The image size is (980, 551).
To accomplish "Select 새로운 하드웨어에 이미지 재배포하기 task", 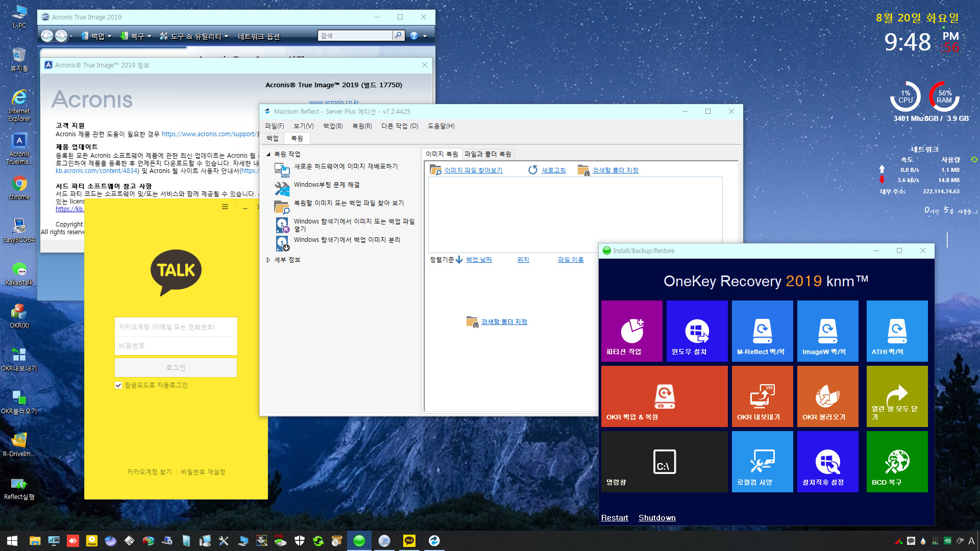I will (346, 166).
